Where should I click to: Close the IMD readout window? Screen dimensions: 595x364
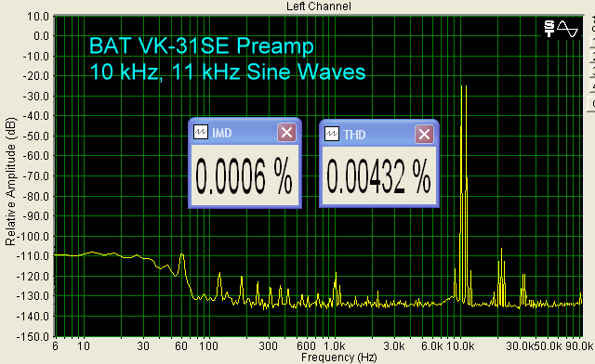(x=287, y=133)
